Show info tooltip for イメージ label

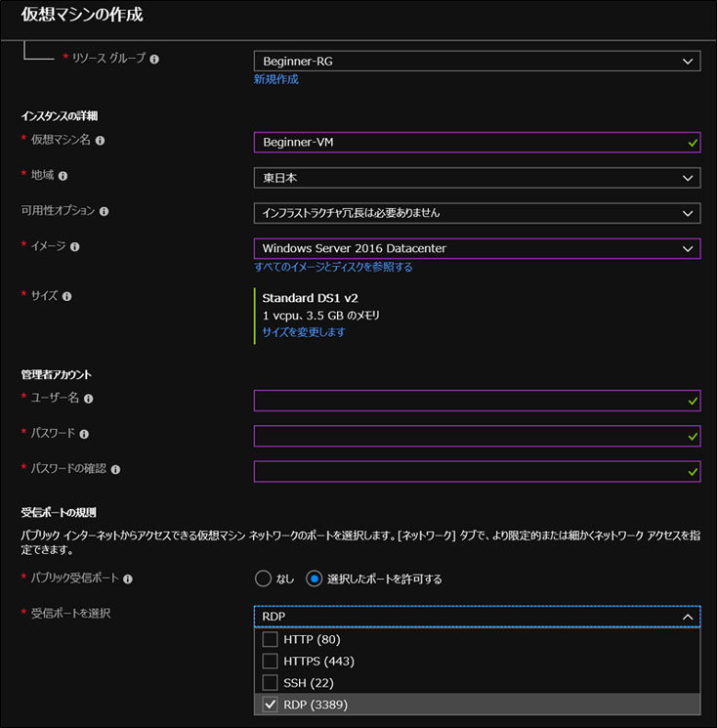[75, 246]
